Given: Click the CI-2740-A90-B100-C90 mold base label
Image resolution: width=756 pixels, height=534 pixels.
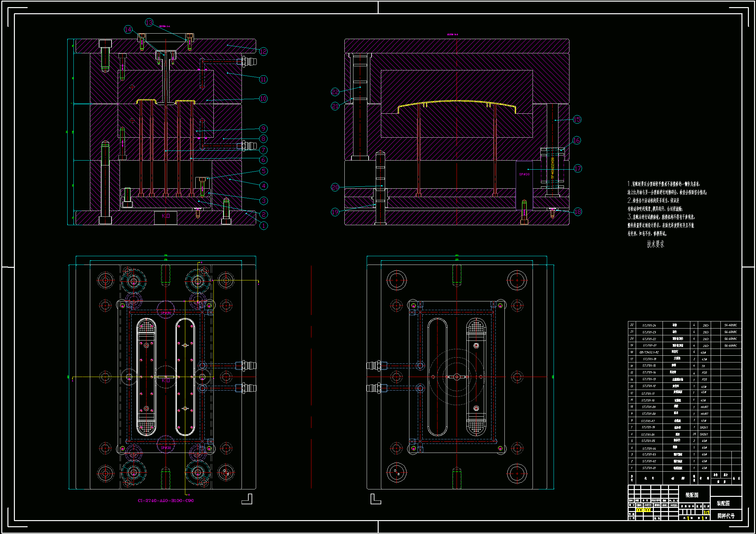Looking at the screenshot, I should pos(166,501).
